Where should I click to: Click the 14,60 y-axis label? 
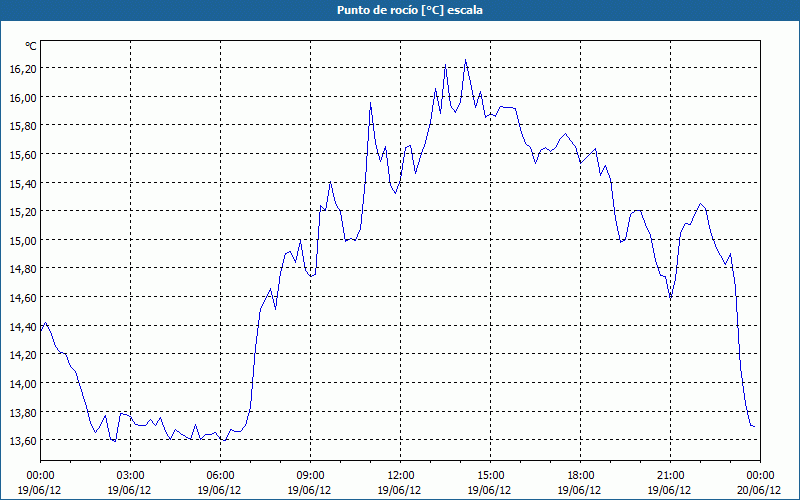tap(23, 297)
